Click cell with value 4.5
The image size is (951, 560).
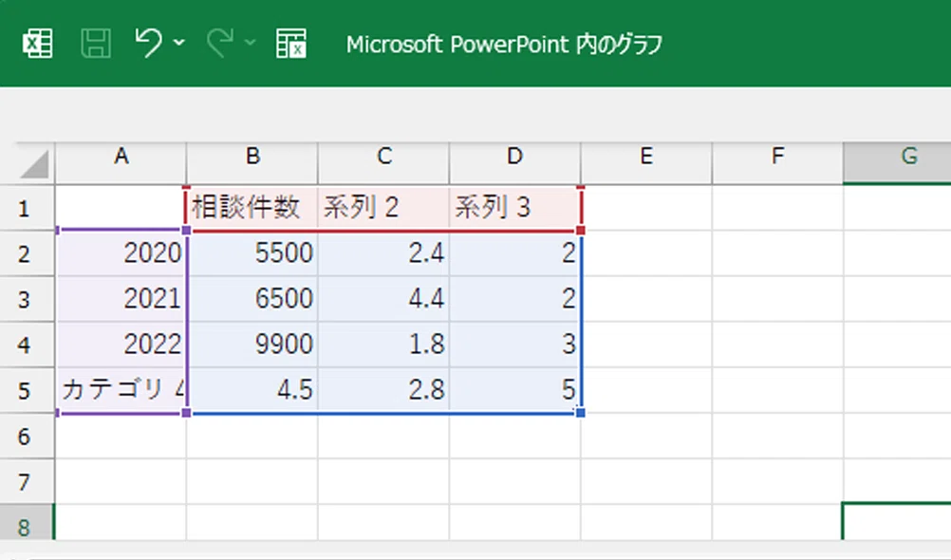coord(252,390)
